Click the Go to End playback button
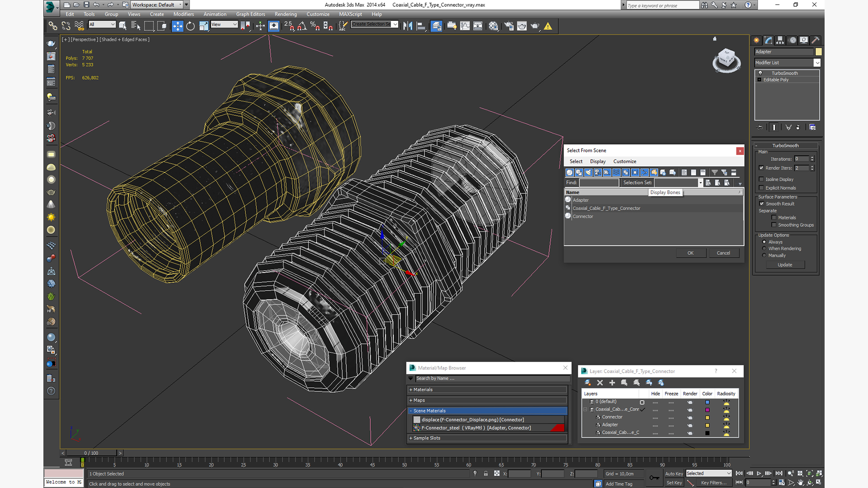The image size is (868, 488). coord(779,473)
